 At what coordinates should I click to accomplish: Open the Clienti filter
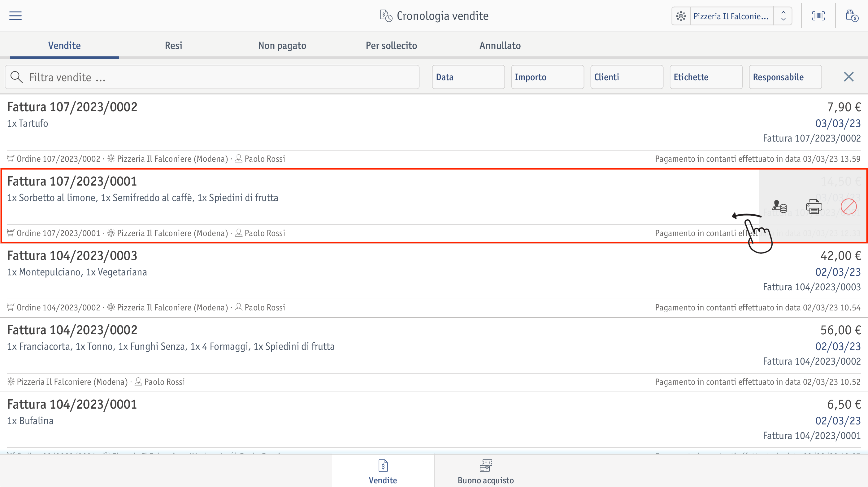(x=627, y=77)
